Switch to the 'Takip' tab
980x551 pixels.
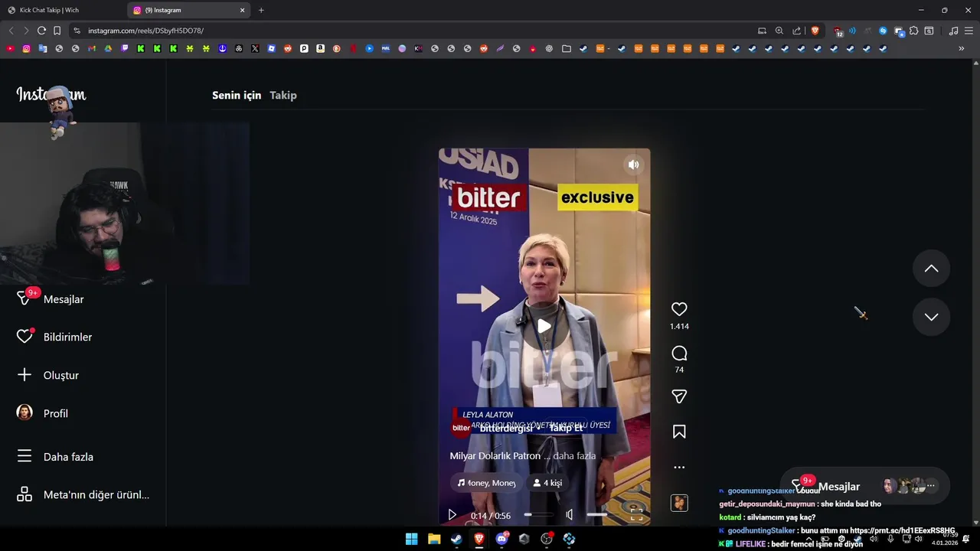(283, 96)
